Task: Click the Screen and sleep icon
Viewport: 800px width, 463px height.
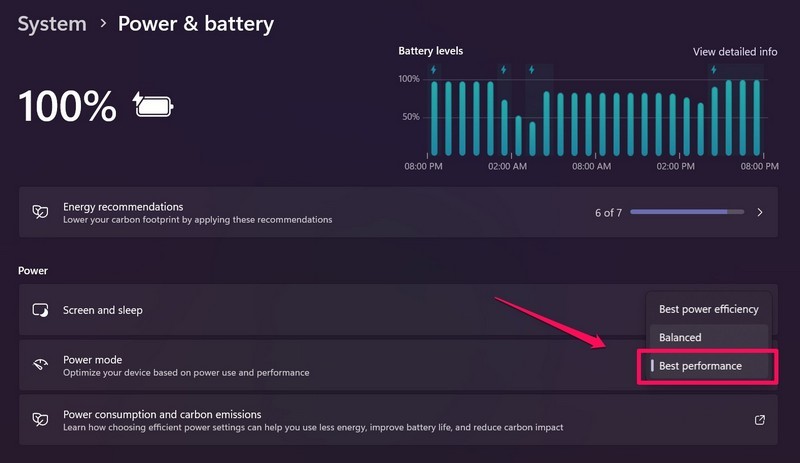Action: (x=40, y=310)
